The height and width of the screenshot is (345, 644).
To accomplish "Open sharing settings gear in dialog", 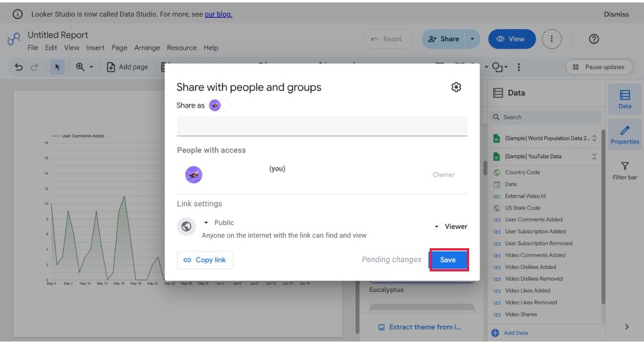I will (456, 87).
